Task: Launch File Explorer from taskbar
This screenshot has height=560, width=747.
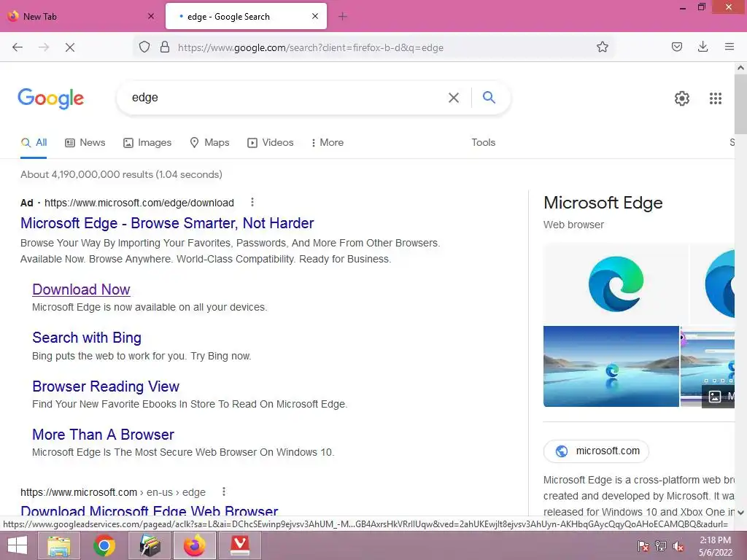Action: click(x=58, y=545)
